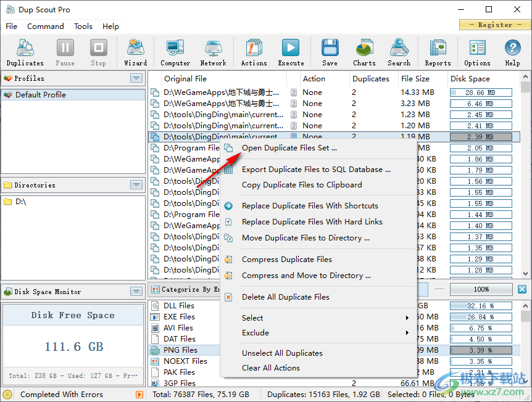Open the Tools menu

tap(83, 26)
